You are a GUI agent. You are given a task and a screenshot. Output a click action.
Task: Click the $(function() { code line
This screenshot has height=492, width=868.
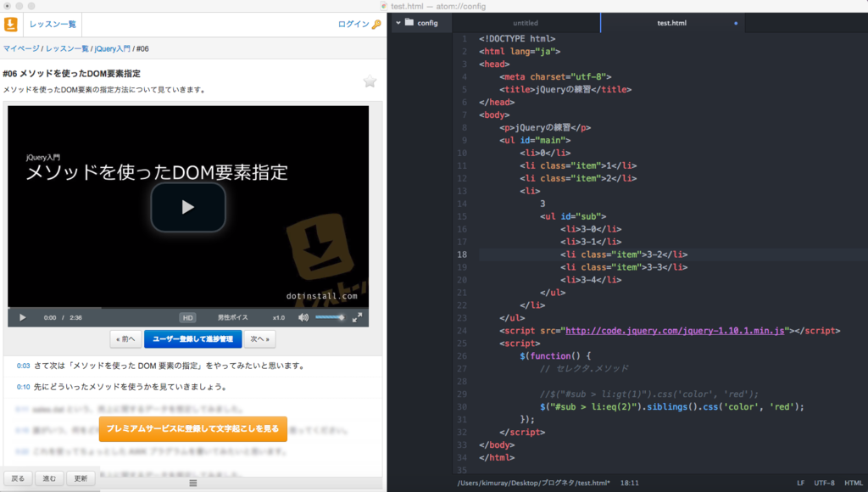pyautogui.click(x=555, y=355)
